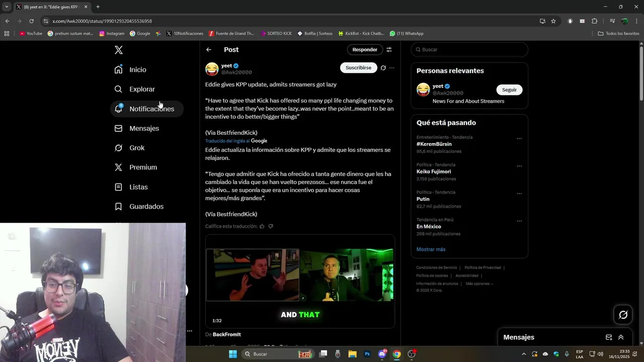
Task: Click the browser back arrow
Action: [x=7, y=21]
